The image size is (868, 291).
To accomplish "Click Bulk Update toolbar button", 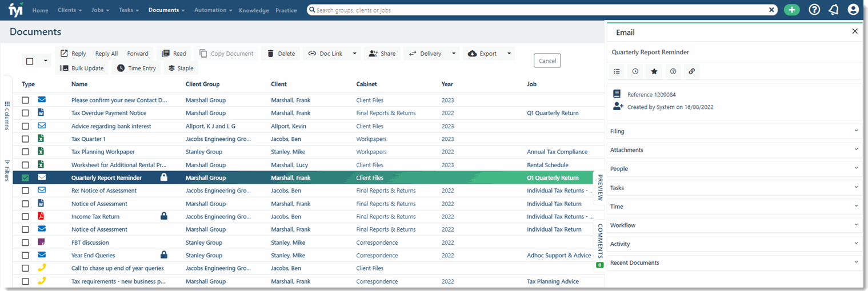I will tap(82, 68).
